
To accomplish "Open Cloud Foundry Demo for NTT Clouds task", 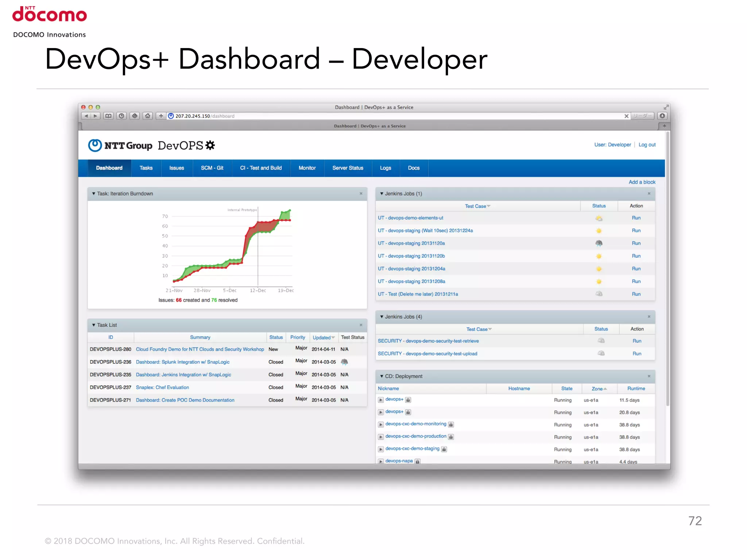I will [x=200, y=349].
